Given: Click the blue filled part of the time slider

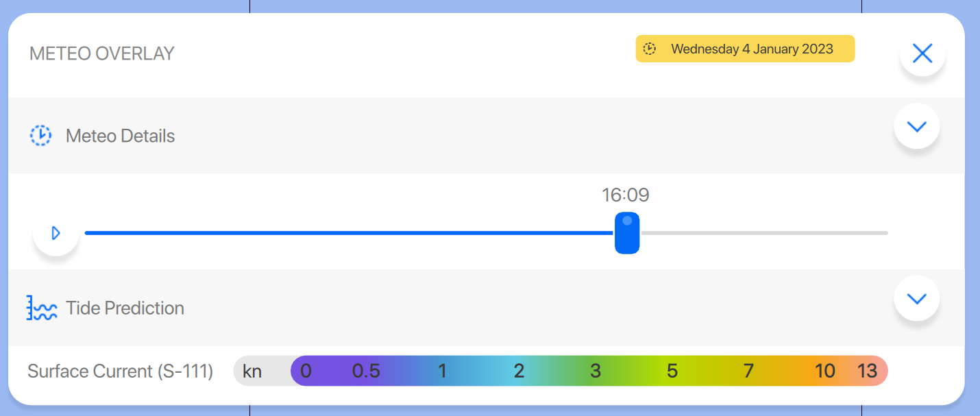Looking at the screenshot, I should tap(343, 233).
